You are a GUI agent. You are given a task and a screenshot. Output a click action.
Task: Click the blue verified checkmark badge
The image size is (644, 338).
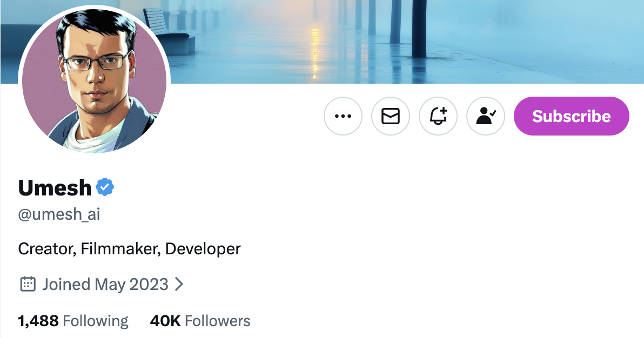pyautogui.click(x=105, y=187)
